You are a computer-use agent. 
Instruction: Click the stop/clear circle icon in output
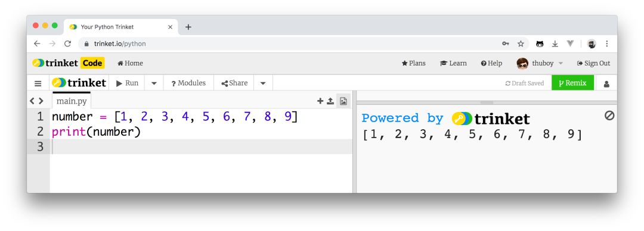click(609, 115)
